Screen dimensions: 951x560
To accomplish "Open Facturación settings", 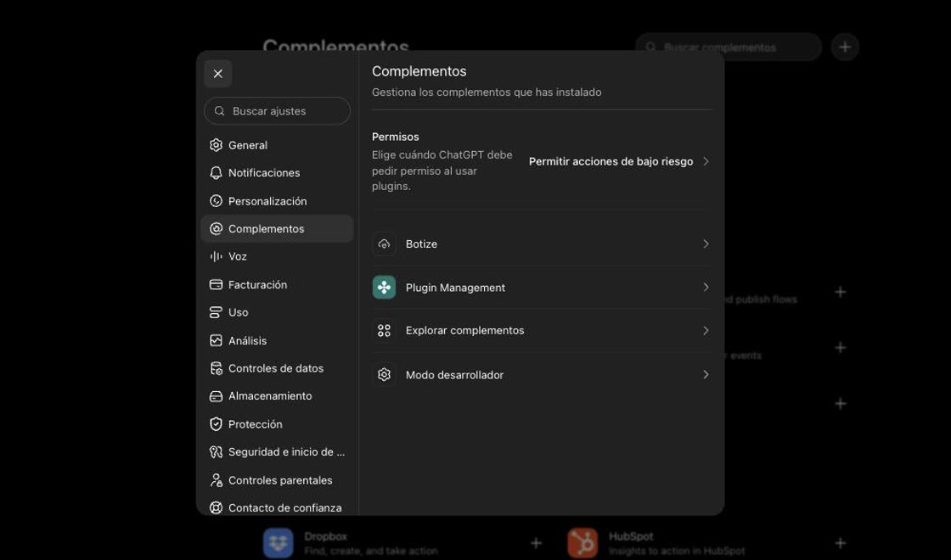I will [x=277, y=284].
